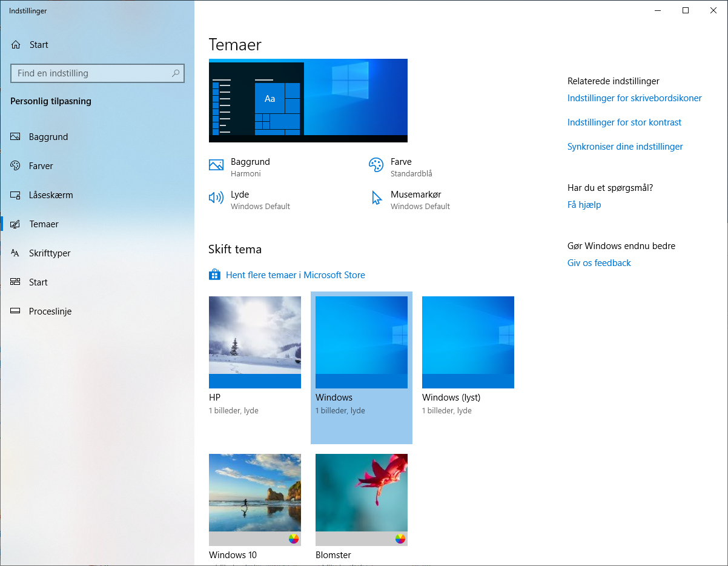Click the Microsoft Store shopping bag icon
This screenshot has width=728, height=566.
(x=214, y=275)
